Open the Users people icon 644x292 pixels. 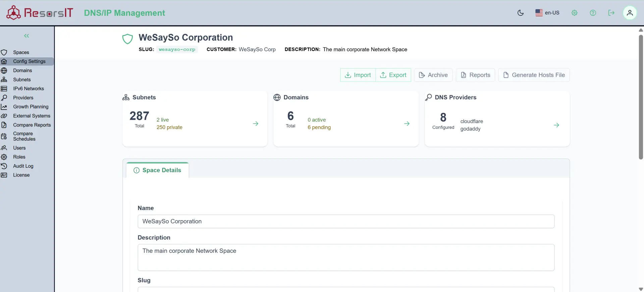[x=4, y=148]
